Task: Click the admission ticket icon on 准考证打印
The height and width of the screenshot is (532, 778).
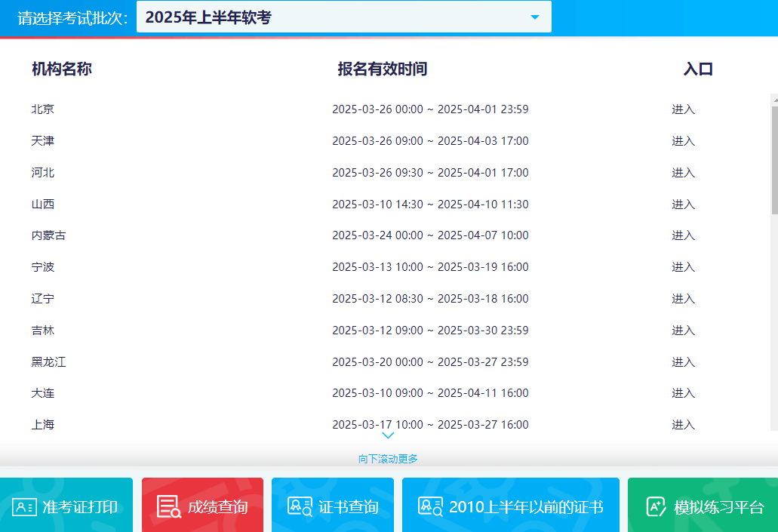Action: [x=24, y=507]
